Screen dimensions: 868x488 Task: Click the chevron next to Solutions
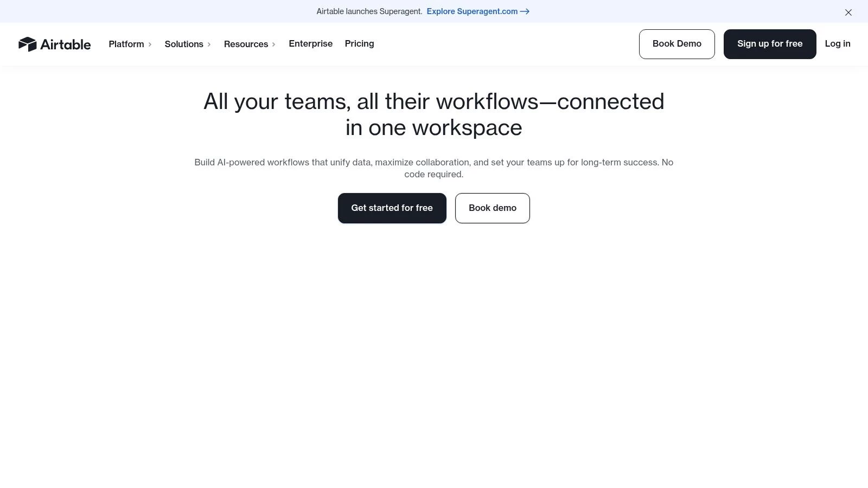209,44
